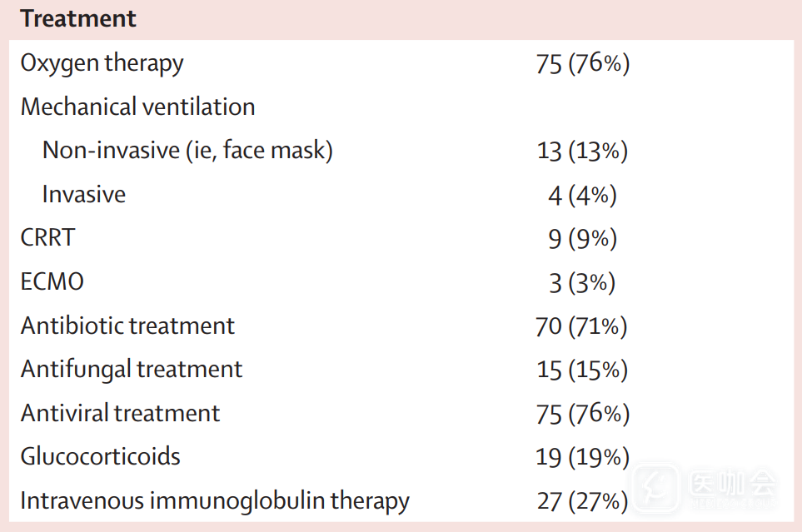Click the Antibiotic treatment value "70 (71%)"
The image size is (802, 532).
click(x=582, y=326)
